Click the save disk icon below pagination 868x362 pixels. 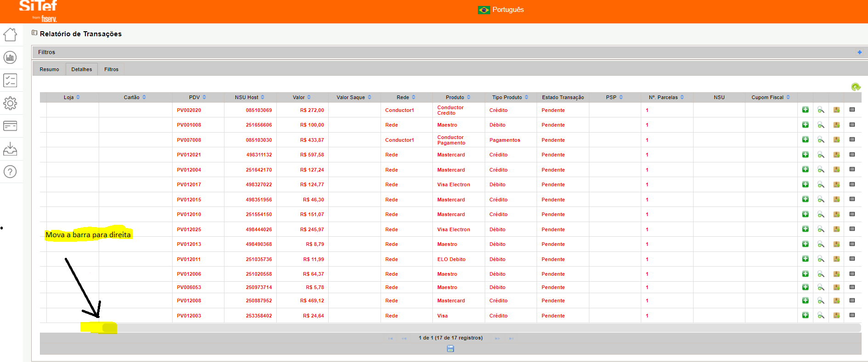point(450,349)
